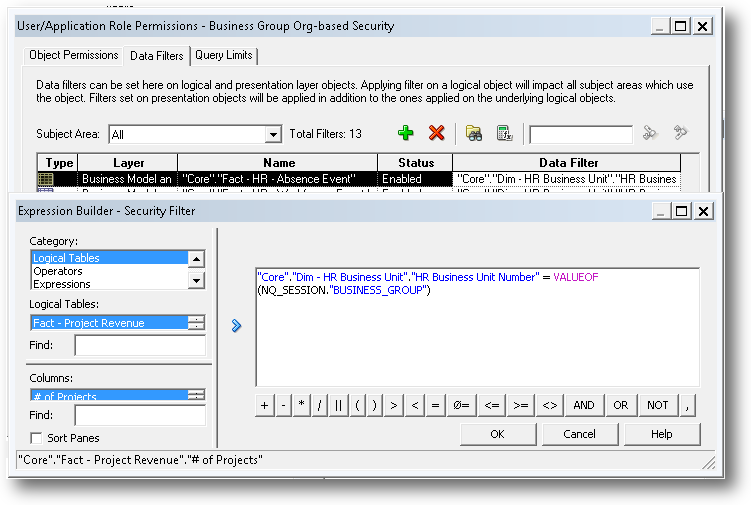Insert a comma into the expression
Screen dimensions: 751x505
click(687, 405)
